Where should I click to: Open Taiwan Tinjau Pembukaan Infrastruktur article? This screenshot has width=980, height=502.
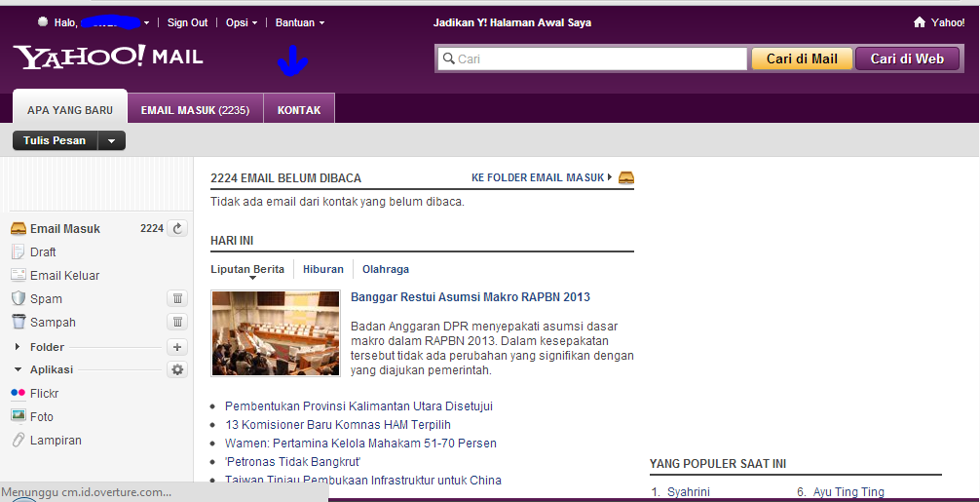coord(363,481)
